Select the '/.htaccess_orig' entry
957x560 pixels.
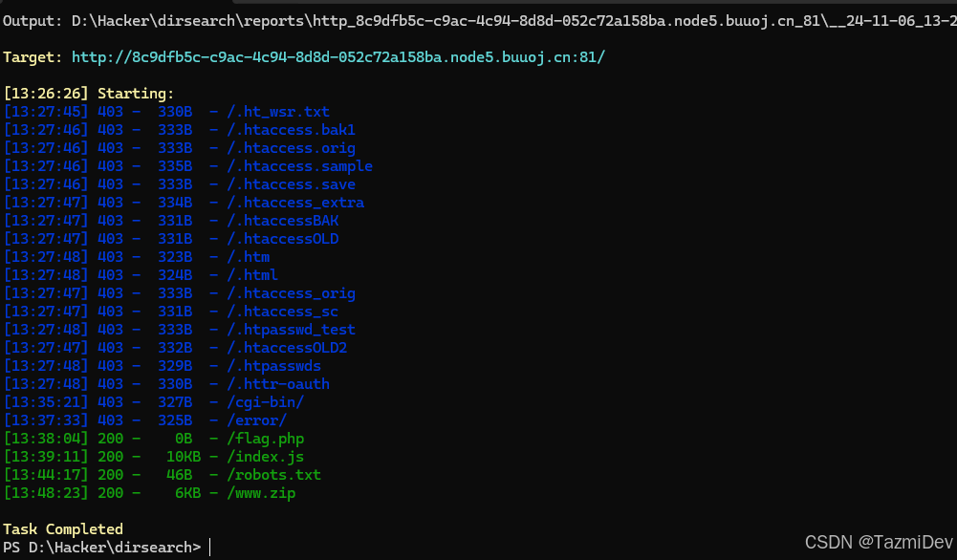point(291,292)
